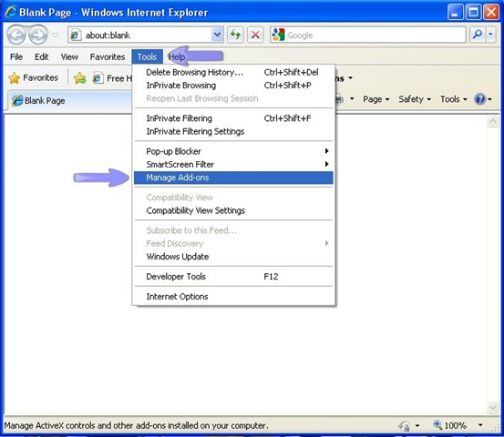Click the magnifier Search button
The width and height of the screenshot is (504, 437).
coord(478,35)
